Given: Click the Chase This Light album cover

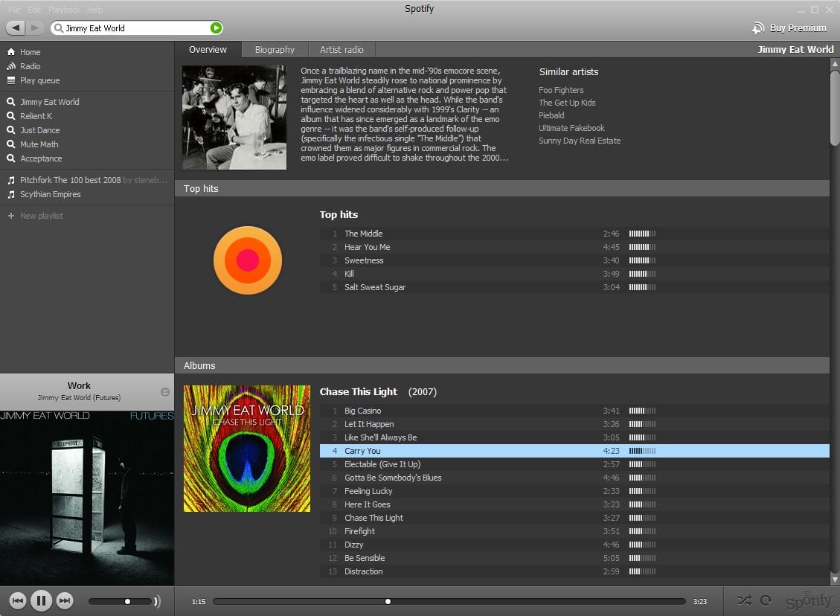Looking at the screenshot, I should point(247,449).
